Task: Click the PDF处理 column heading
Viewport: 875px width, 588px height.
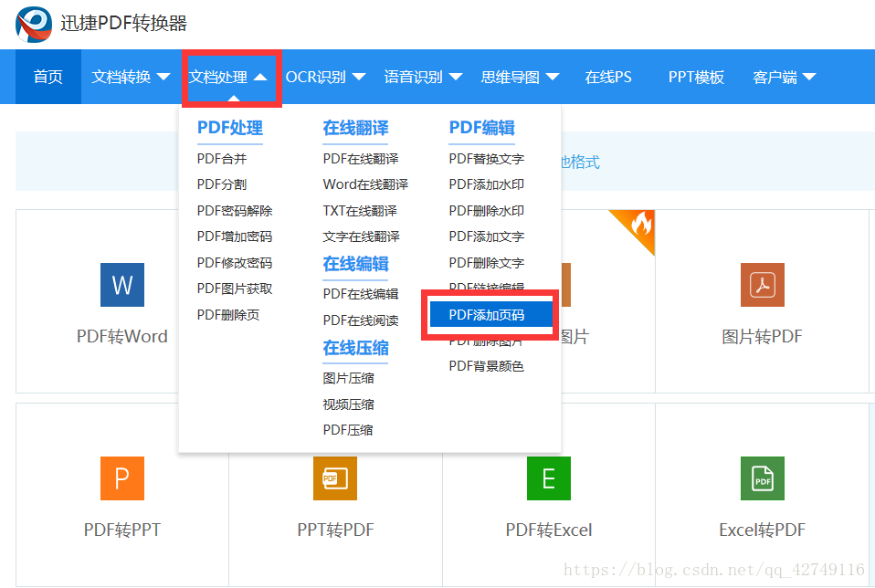Action: [x=230, y=128]
